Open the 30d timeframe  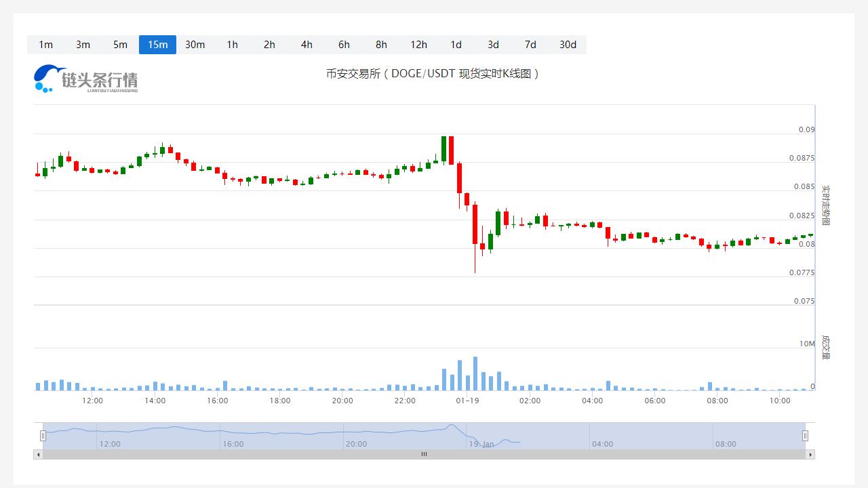(568, 45)
